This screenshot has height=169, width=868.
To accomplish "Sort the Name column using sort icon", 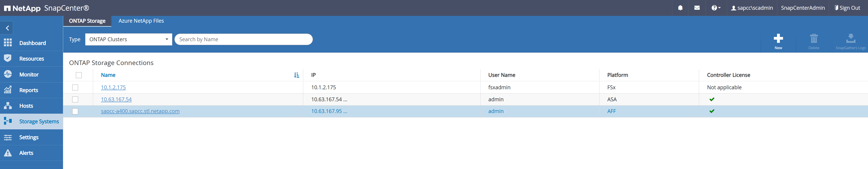I will tap(296, 75).
